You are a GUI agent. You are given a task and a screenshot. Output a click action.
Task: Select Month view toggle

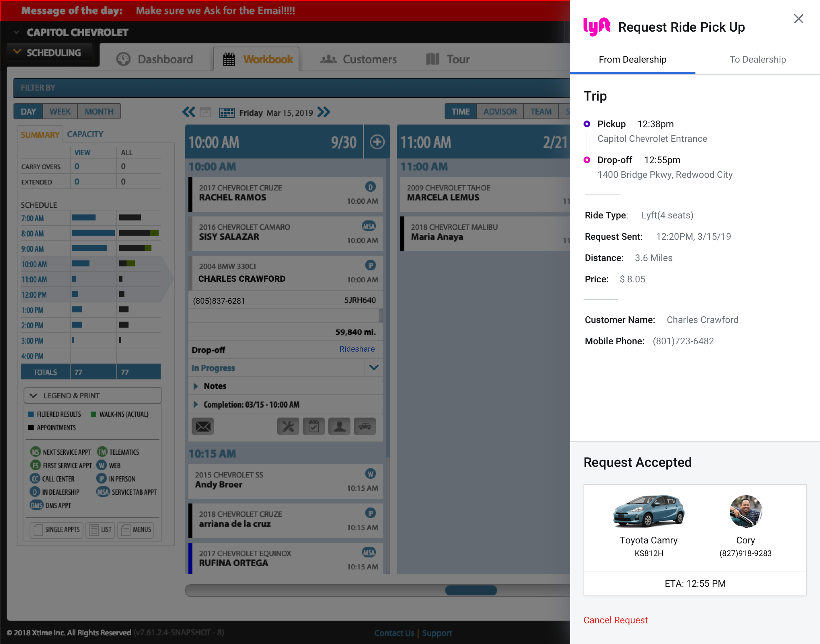(x=99, y=112)
